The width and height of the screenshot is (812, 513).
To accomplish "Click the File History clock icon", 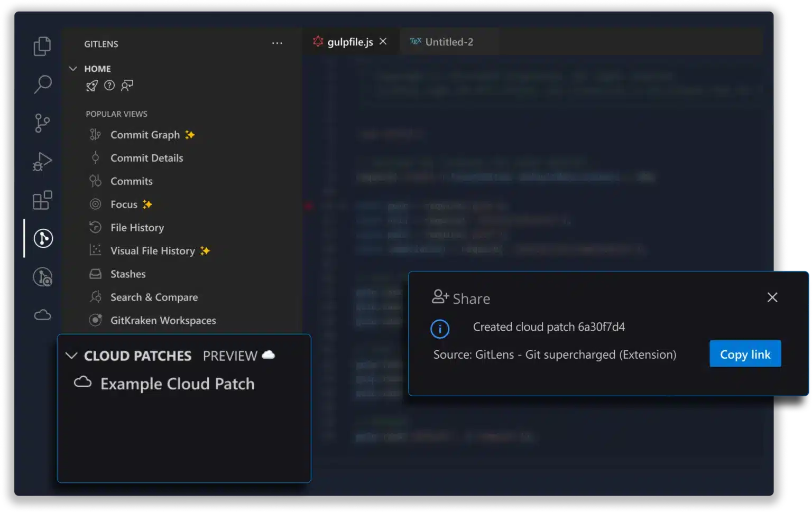I will (x=95, y=227).
